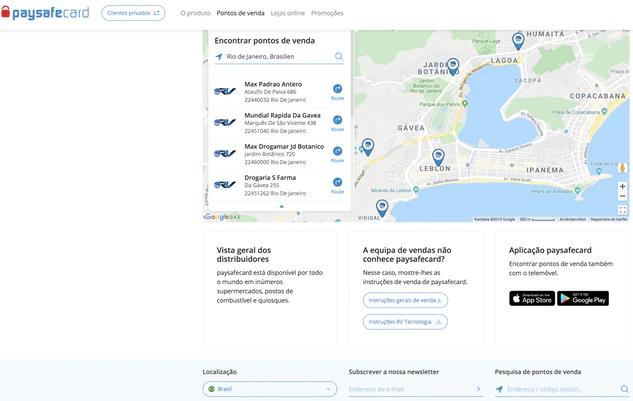The width and height of the screenshot is (633, 401).
Task: Select Max Padrao Antero store entry
Action: [x=279, y=92]
